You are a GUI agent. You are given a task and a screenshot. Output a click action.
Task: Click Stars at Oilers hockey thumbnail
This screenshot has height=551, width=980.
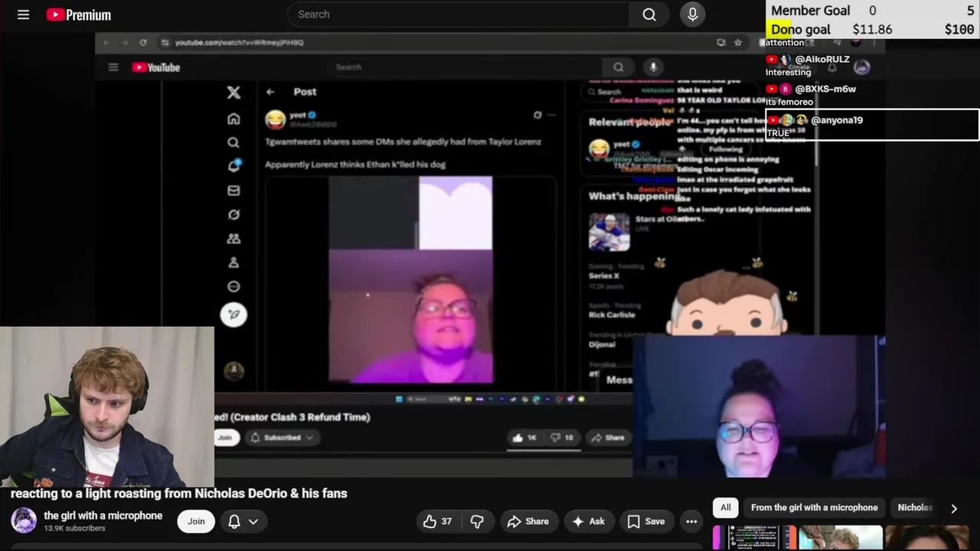pyautogui.click(x=609, y=231)
